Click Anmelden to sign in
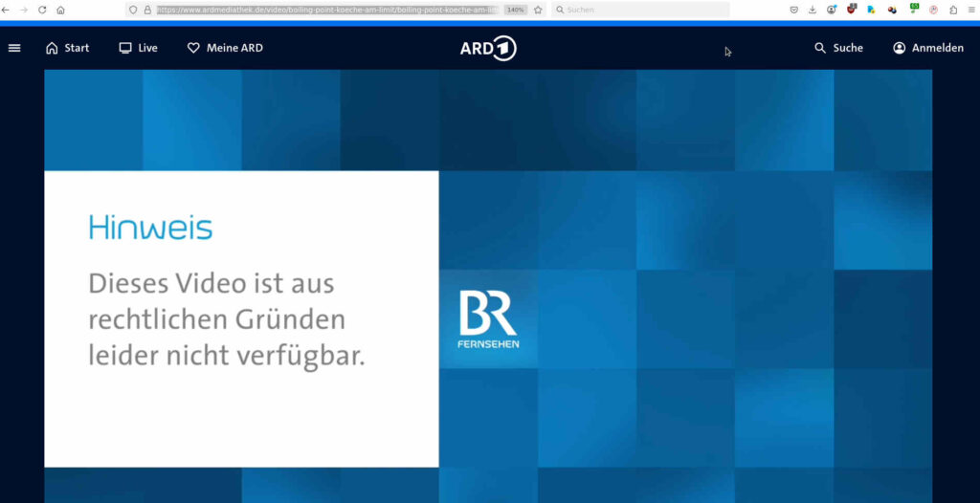The image size is (980, 503). [x=928, y=48]
